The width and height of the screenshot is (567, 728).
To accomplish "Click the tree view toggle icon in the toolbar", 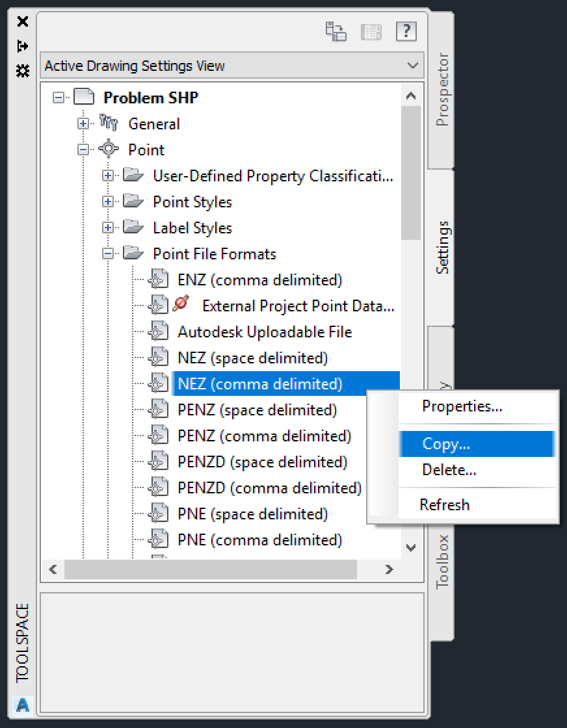I will tap(336, 31).
